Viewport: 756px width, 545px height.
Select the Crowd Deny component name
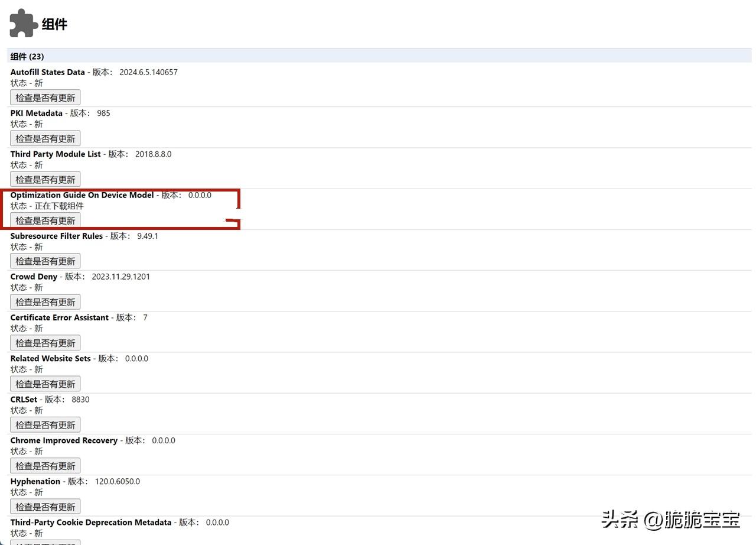tap(34, 277)
